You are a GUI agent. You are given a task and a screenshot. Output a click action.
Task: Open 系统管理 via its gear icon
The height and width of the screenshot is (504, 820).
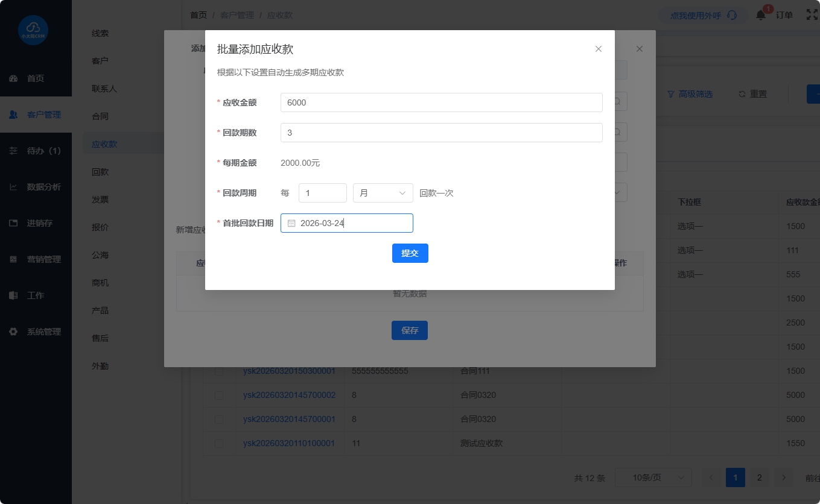(13, 332)
